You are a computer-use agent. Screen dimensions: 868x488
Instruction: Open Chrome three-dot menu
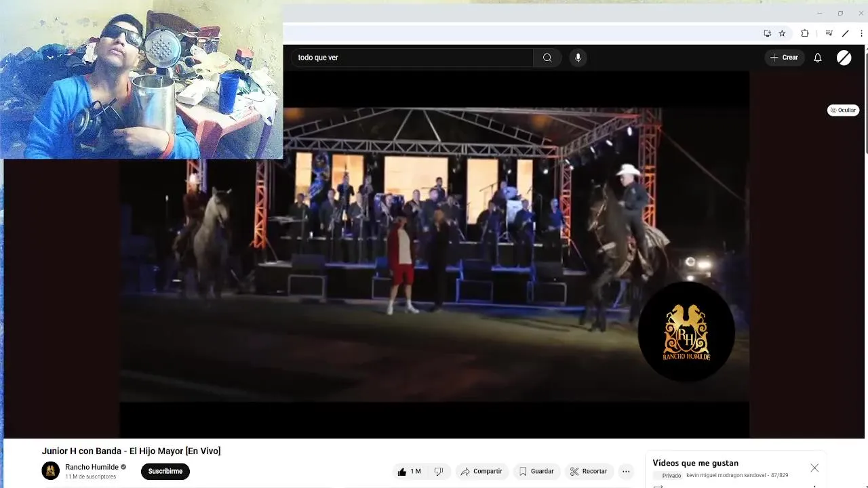[862, 33]
